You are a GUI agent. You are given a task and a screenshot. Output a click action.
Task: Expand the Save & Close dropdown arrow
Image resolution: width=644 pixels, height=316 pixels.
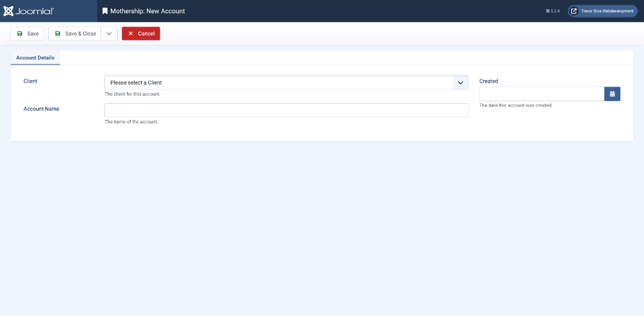[109, 34]
